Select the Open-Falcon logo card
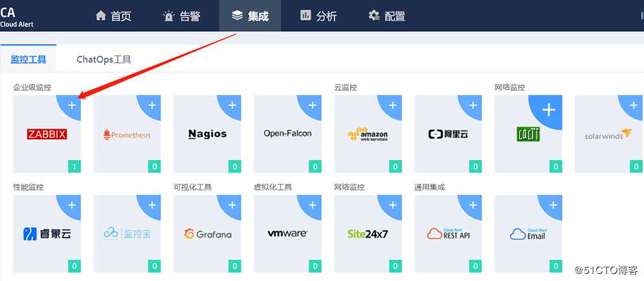 [287, 133]
